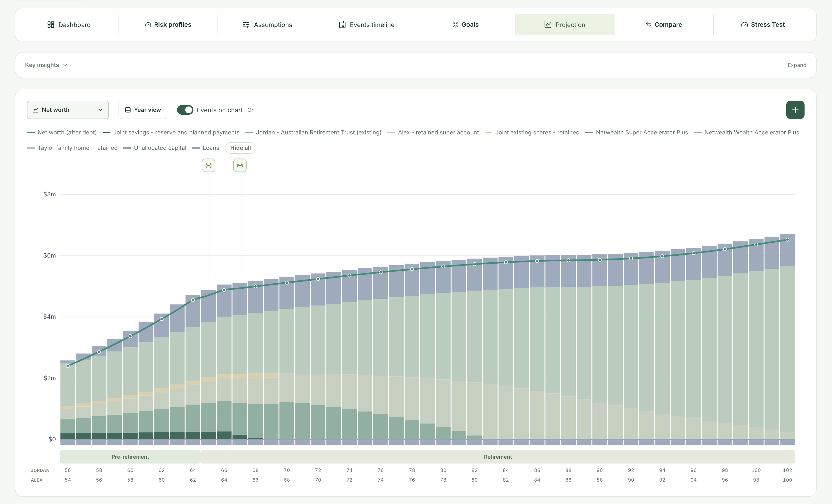Toggle Unallocated capital legend item
832x504 pixels.
tap(155, 148)
